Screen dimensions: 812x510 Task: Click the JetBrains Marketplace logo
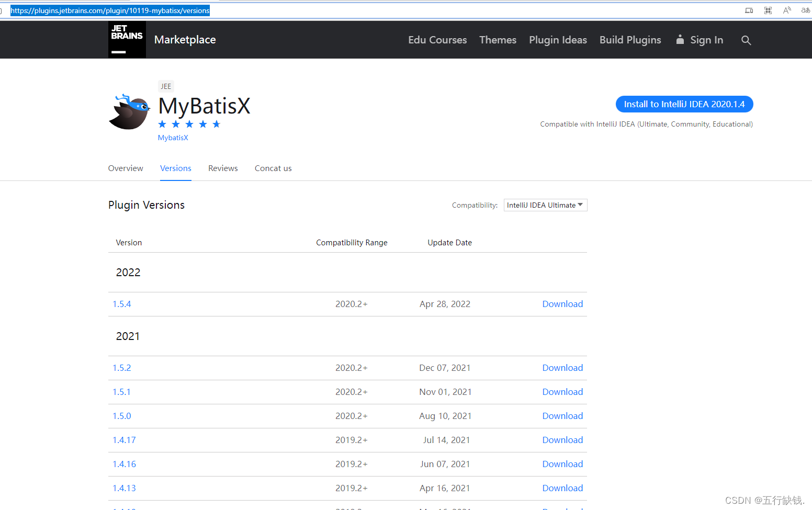pos(127,39)
